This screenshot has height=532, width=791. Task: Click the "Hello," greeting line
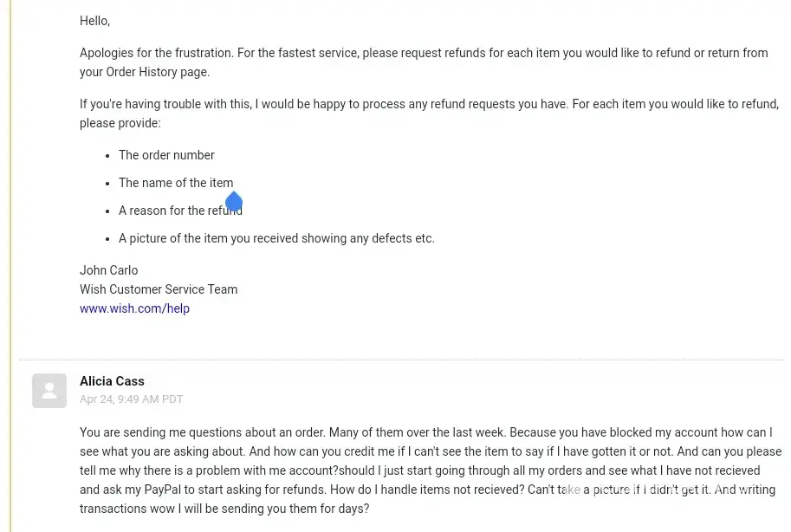94,21
